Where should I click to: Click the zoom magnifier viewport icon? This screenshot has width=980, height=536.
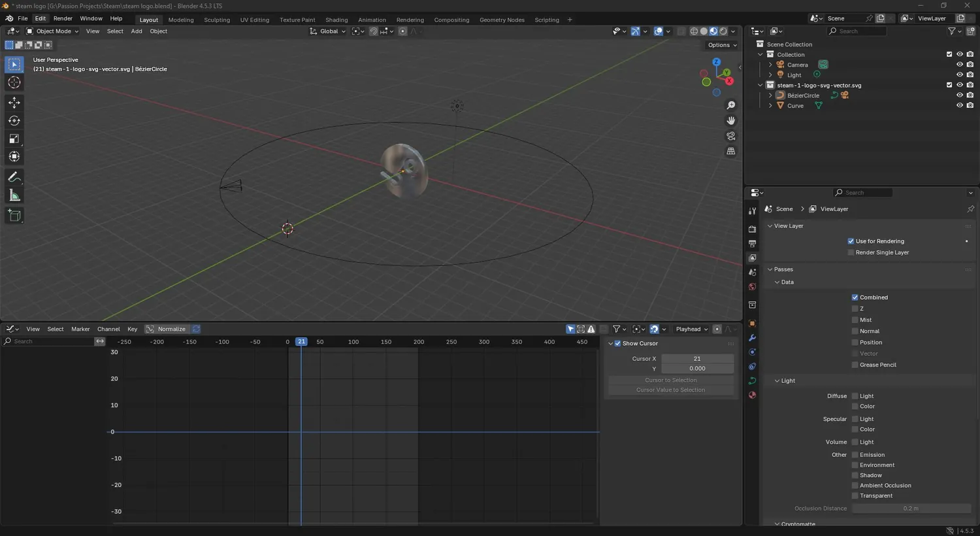[x=731, y=105]
